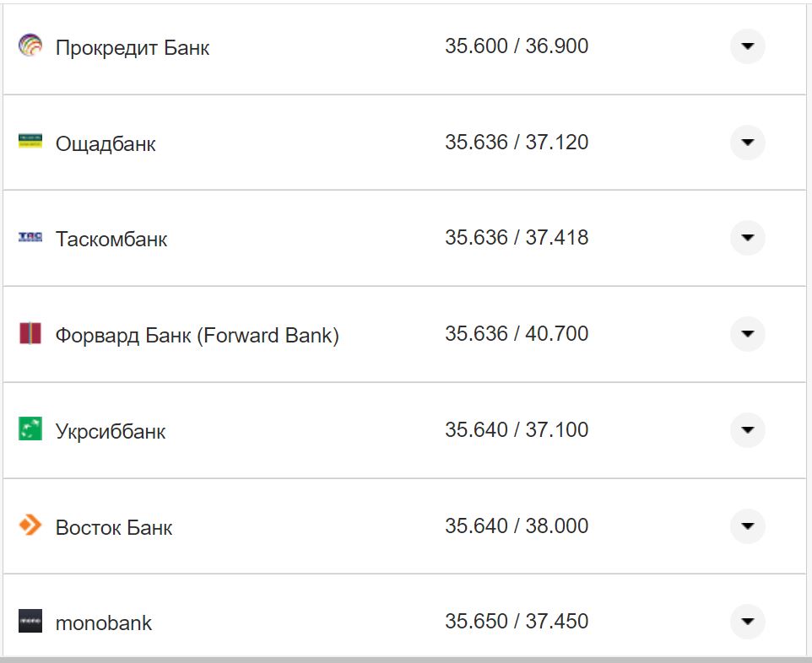Open the monobank bank page link
The image size is (812, 663).
[102, 623]
